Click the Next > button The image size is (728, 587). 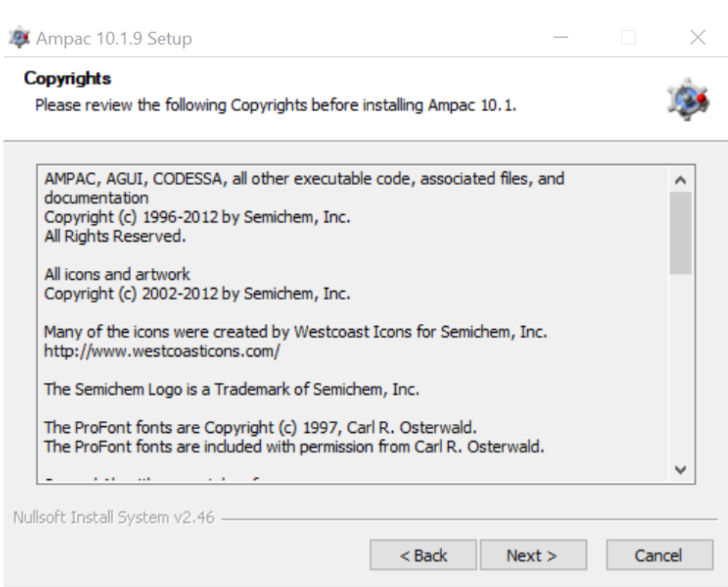click(x=532, y=555)
